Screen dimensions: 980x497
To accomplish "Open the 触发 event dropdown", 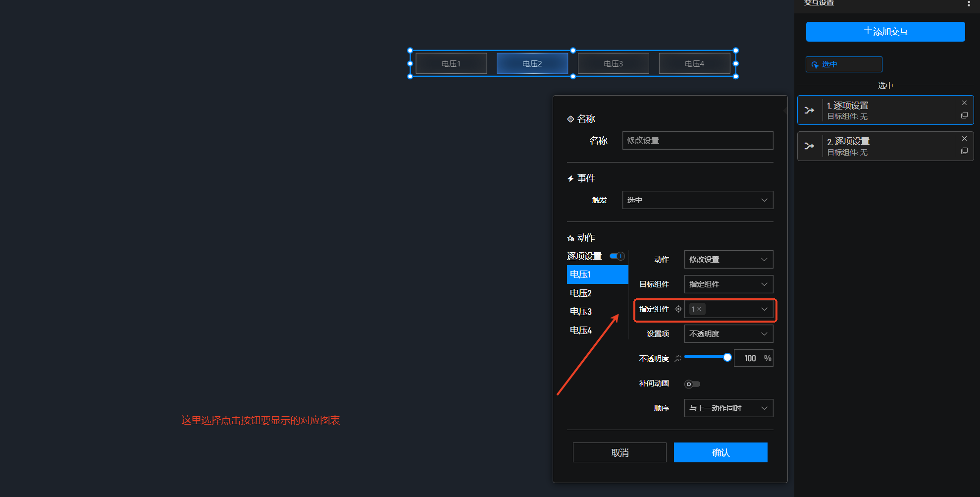I will pyautogui.click(x=697, y=200).
